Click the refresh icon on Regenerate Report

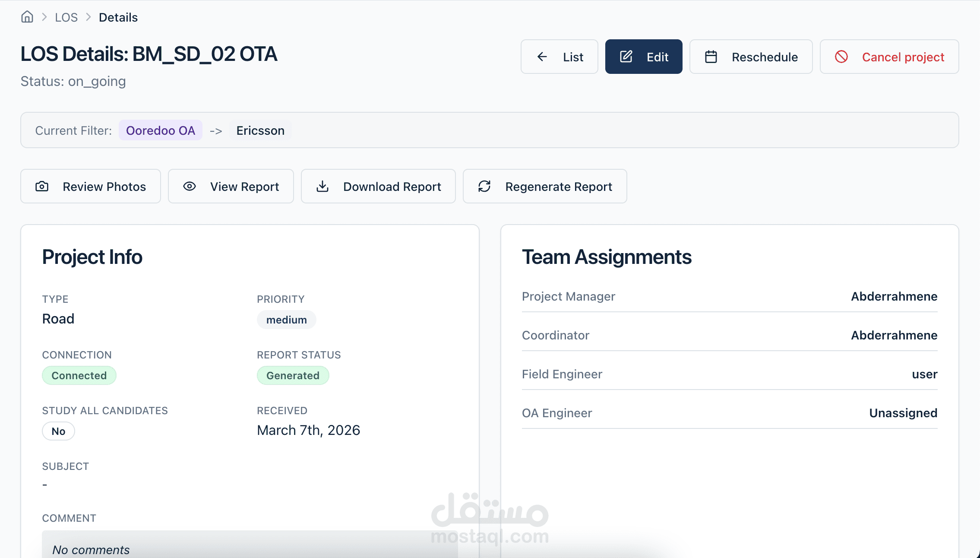click(x=484, y=186)
